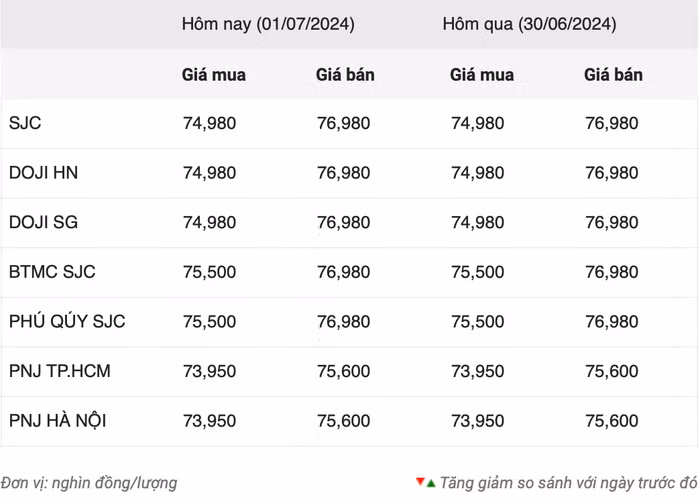This screenshot has height=502, width=700.
Task: Click PNJ HÀ NỘI yesterday's buy price 73,950
Action: (x=477, y=421)
